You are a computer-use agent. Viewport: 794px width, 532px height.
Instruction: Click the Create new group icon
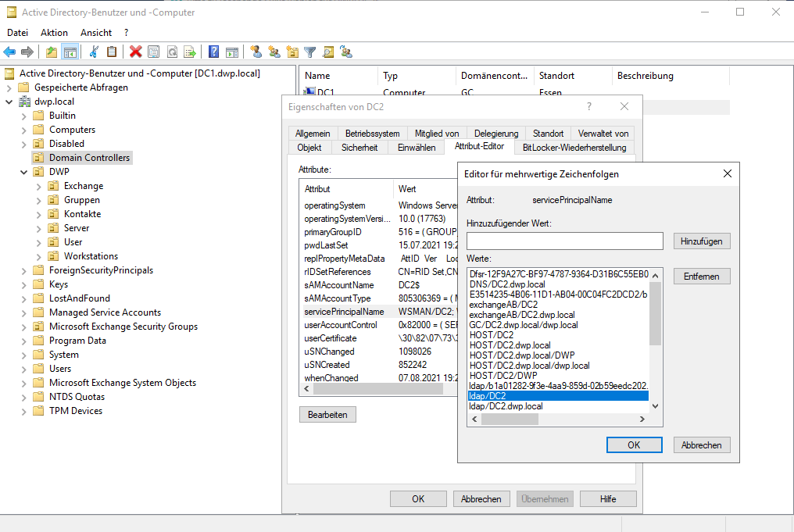pyautogui.click(x=274, y=52)
